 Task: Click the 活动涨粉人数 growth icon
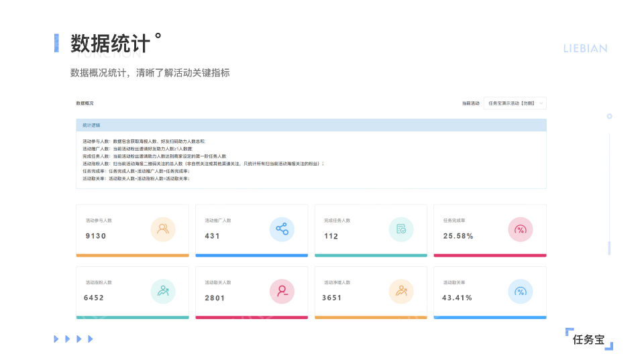[163, 291]
